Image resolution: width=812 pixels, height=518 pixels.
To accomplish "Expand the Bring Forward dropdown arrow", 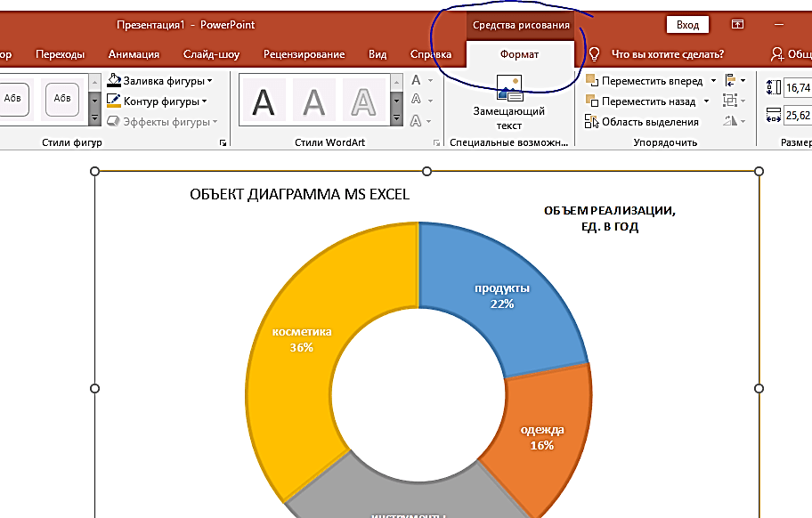I will tap(713, 81).
